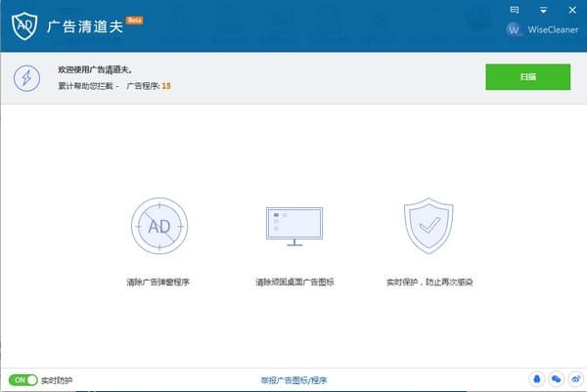The image size is (587, 392).
Task: Click the AD crosshair popup-removal icon
Action: coord(158,226)
